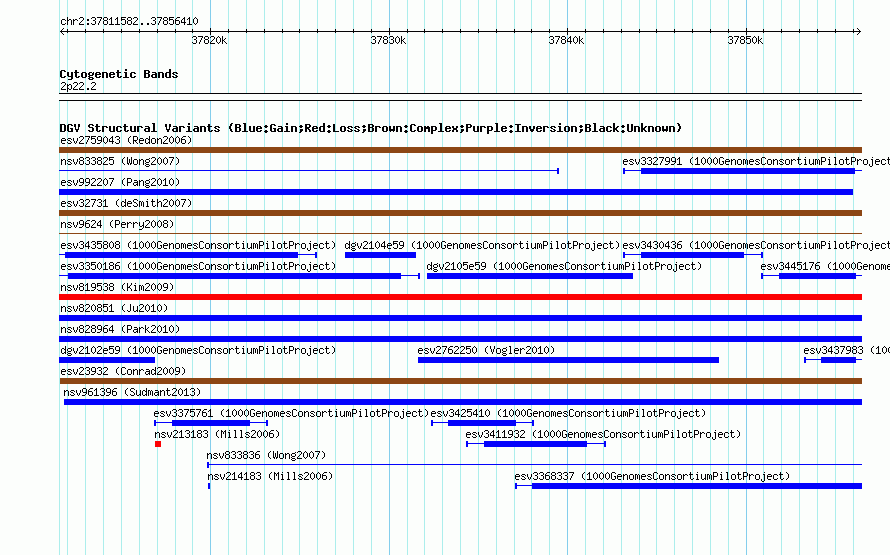Click the DGV Structural Variants track title

pos(371,128)
